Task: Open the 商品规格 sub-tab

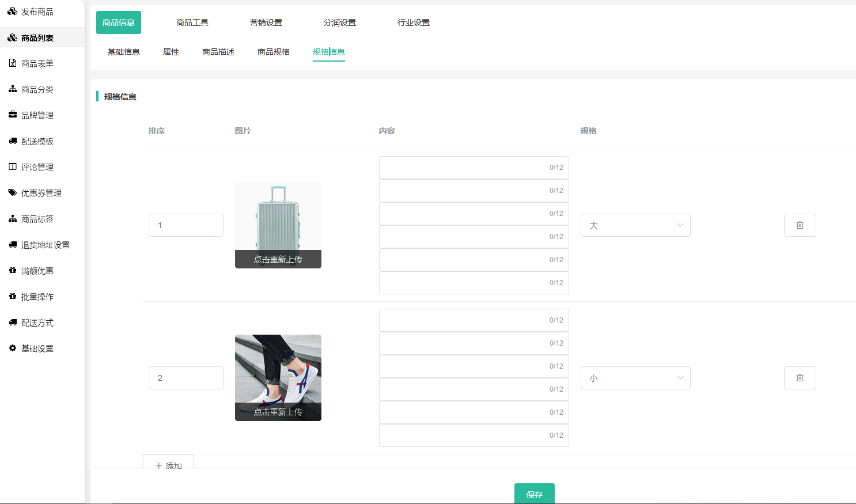Action: coord(274,52)
